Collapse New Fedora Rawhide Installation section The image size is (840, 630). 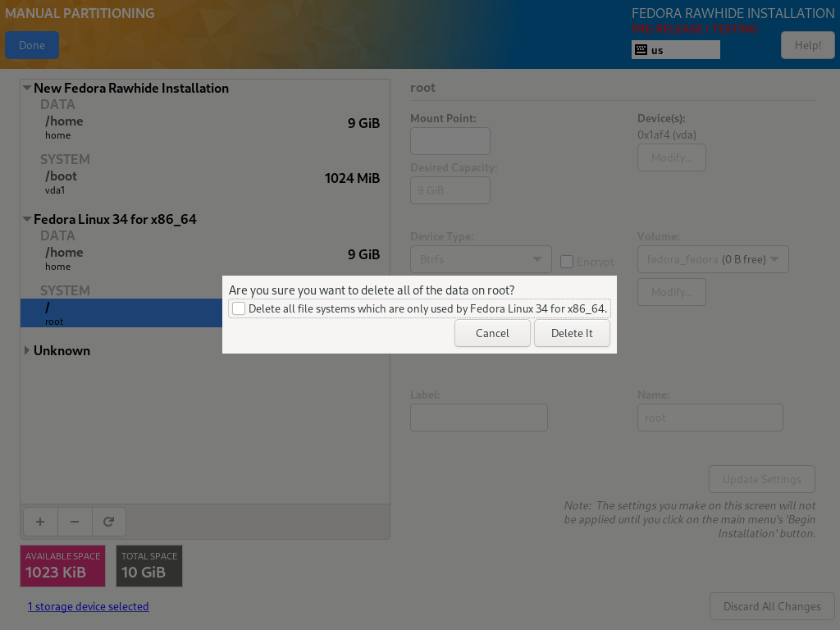coord(27,88)
